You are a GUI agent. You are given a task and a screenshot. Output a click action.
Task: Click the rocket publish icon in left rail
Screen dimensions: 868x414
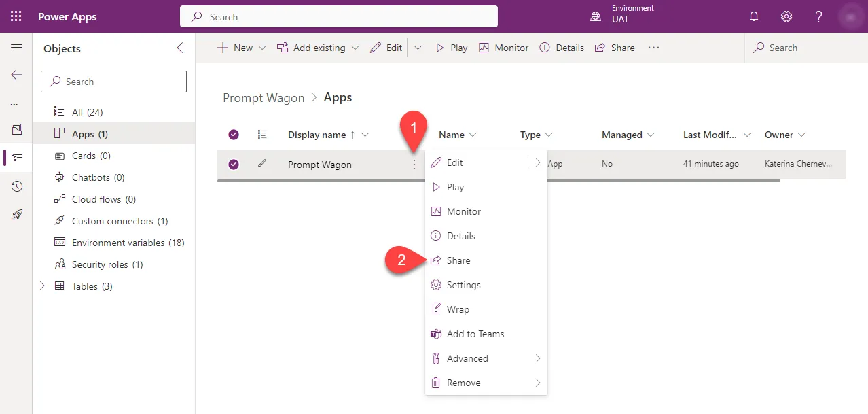[17, 215]
